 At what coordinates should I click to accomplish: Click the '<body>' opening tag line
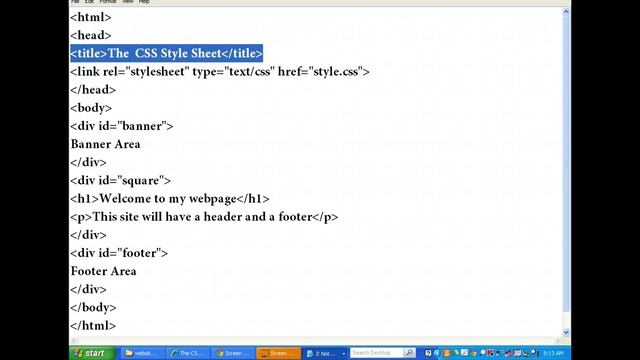(91, 108)
